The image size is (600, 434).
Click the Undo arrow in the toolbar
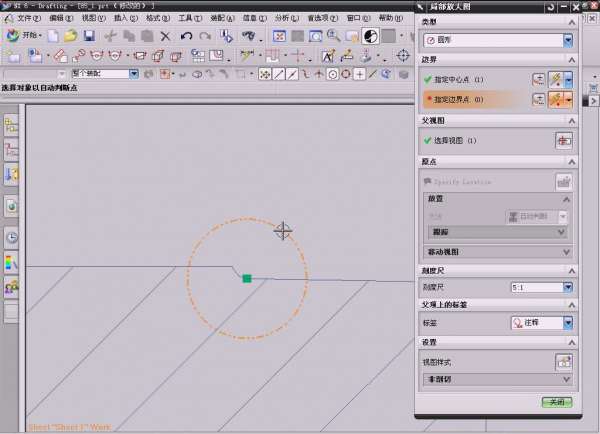pyautogui.click(x=187, y=36)
